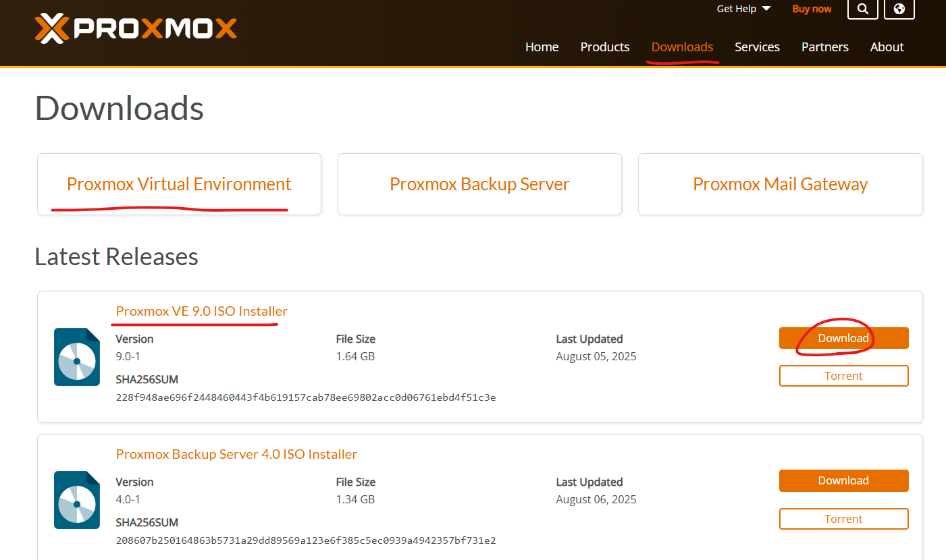
Task: Click the file size 1.64 GB
Action: [355, 356]
